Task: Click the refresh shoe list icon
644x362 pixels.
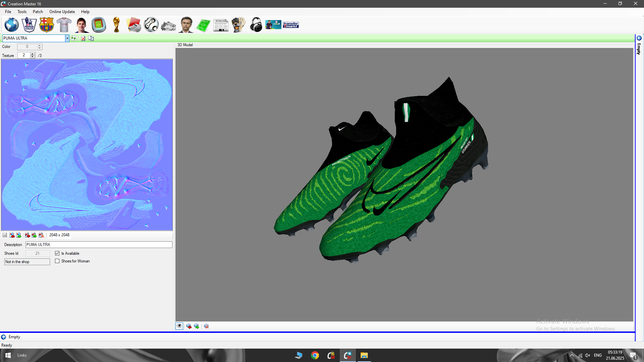Action: click(x=73, y=38)
